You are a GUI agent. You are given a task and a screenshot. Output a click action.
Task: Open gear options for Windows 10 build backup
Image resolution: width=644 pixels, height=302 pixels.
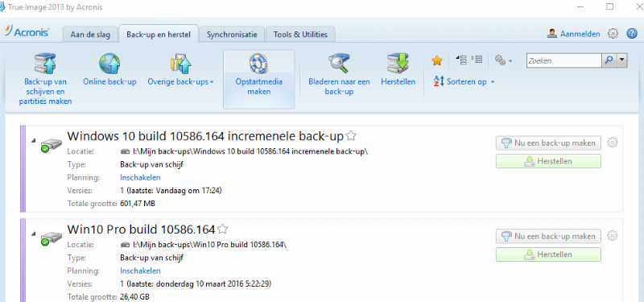pos(612,143)
